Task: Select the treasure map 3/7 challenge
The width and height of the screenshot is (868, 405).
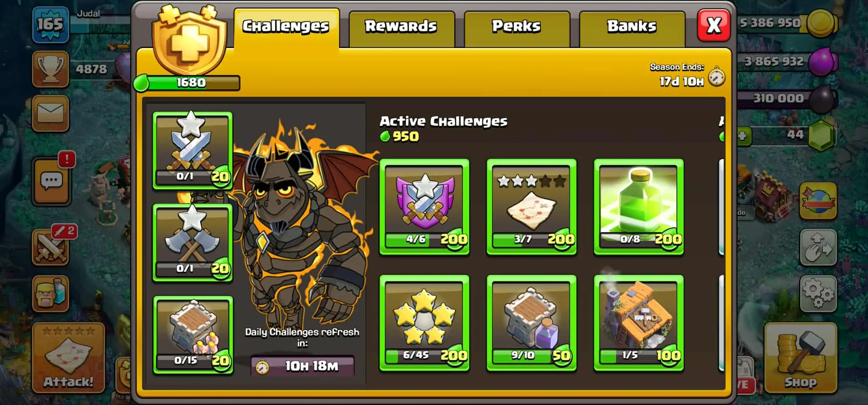Action: click(x=531, y=207)
